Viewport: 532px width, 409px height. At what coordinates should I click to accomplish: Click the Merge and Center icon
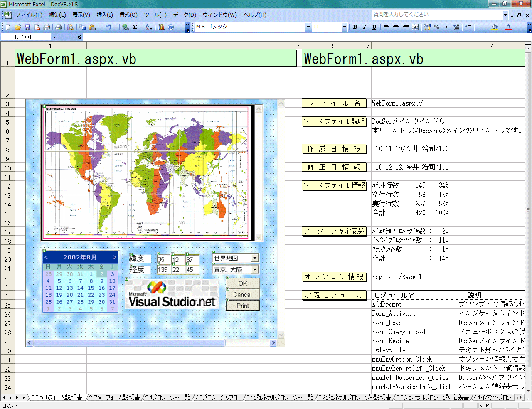[x=415, y=27]
